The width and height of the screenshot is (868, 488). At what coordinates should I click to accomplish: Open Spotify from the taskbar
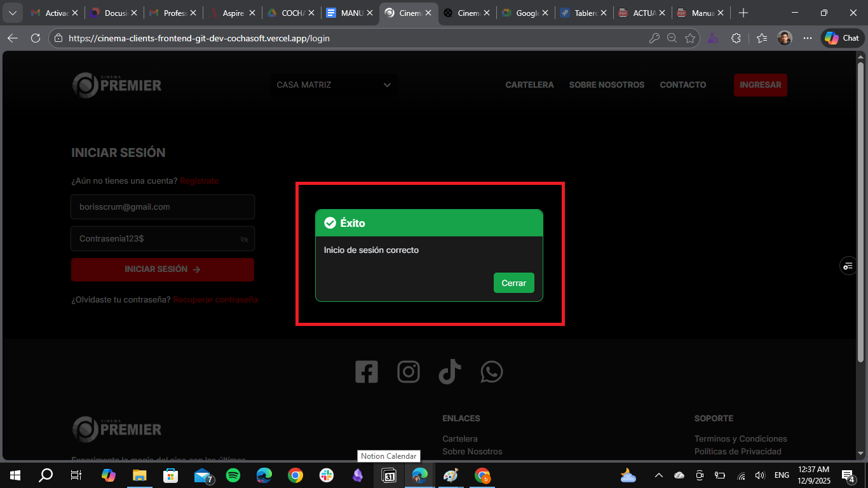click(x=233, y=475)
